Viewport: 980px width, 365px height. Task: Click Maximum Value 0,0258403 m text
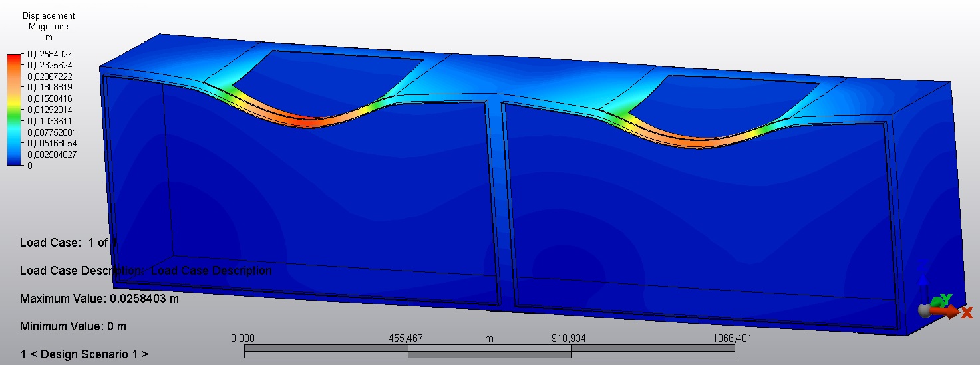(99, 299)
